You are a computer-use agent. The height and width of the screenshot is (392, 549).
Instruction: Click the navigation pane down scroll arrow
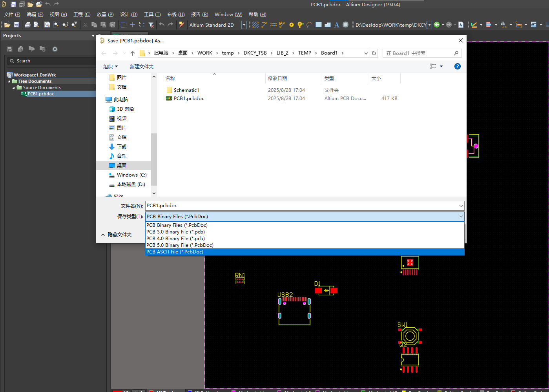[x=154, y=193]
